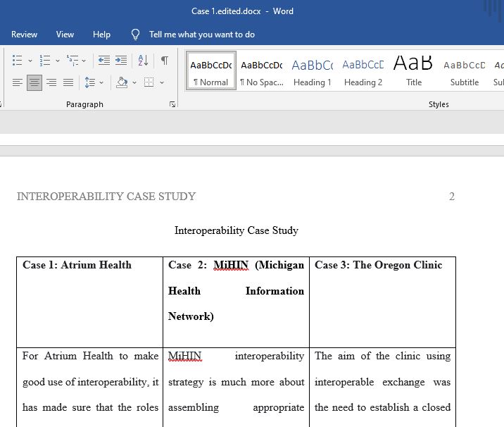Click centered title Interoperability Case Study

pyautogui.click(x=237, y=230)
